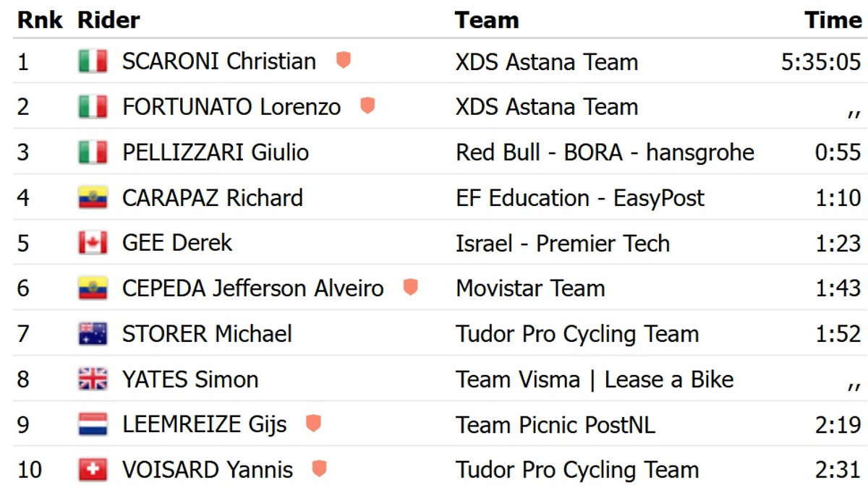Click the shield icon next to SCARONI Christian
The width and height of the screenshot is (868, 490).
(x=344, y=61)
